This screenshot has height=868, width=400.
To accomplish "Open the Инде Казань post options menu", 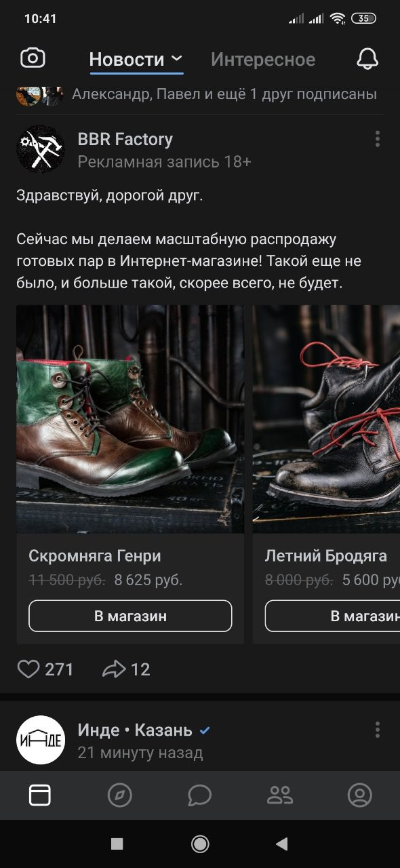I will pyautogui.click(x=377, y=730).
